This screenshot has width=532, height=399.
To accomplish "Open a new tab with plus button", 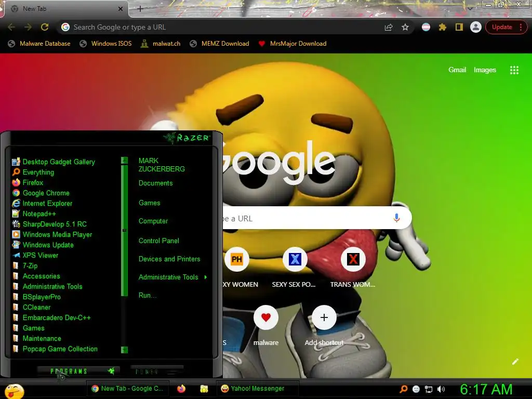I will tap(140, 9).
